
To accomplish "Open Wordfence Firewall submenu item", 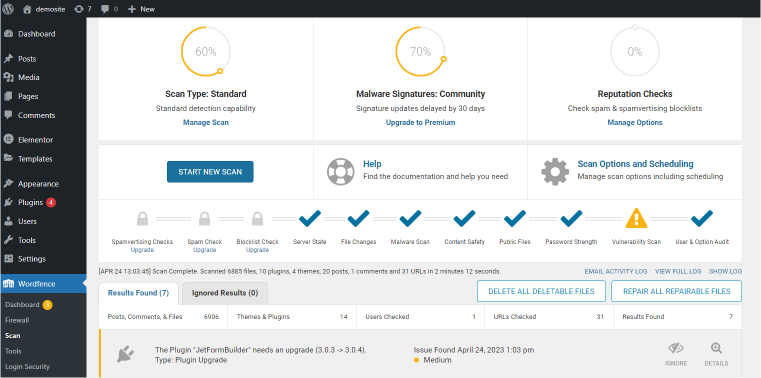I will [x=17, y=320].
